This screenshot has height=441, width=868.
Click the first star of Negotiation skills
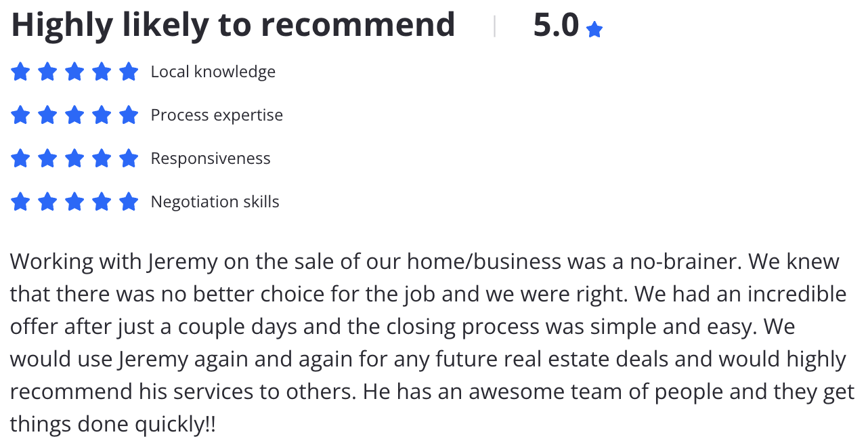click(x=20, y=201)
